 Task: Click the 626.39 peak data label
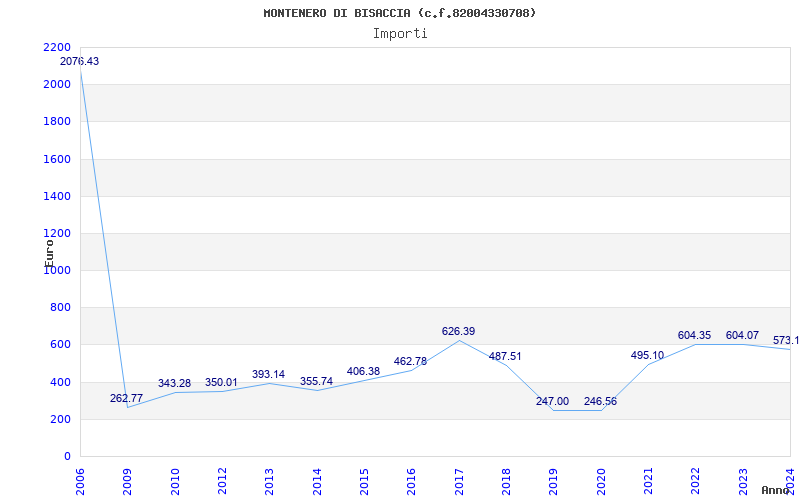[458, 332]
